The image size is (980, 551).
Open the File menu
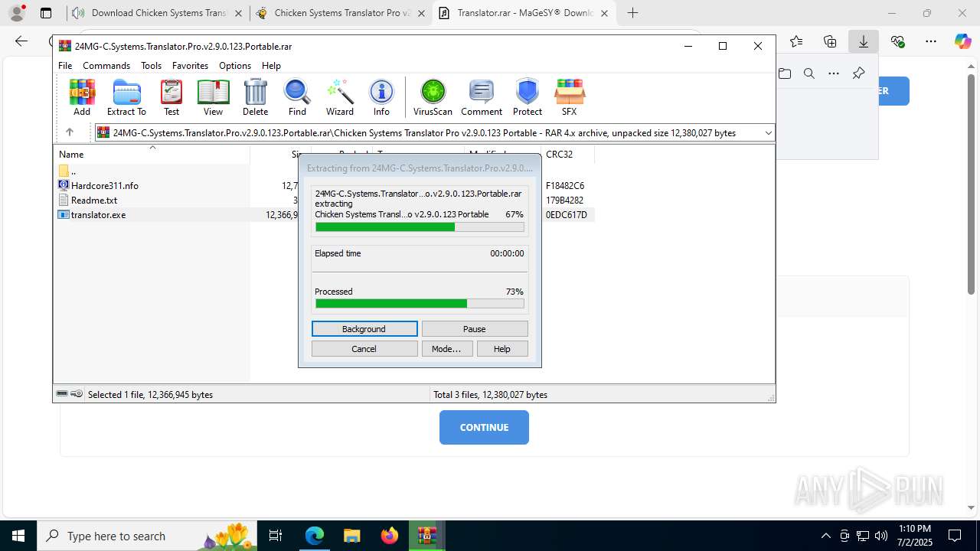point(65,66)
